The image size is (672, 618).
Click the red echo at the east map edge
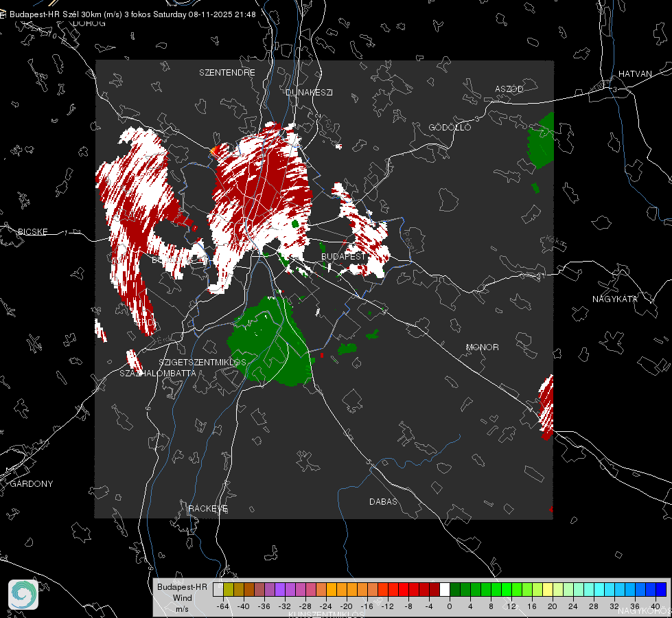point(546,407)
